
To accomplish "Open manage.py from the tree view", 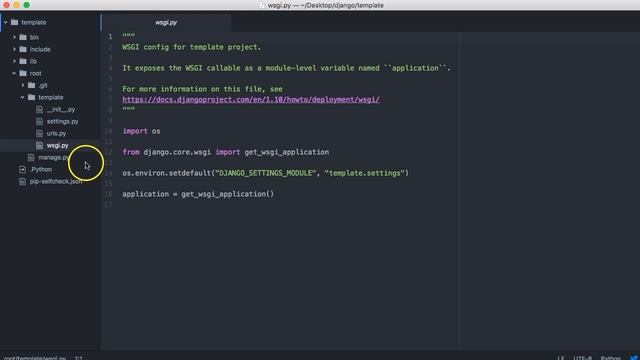I will click(x=53, y=157).
